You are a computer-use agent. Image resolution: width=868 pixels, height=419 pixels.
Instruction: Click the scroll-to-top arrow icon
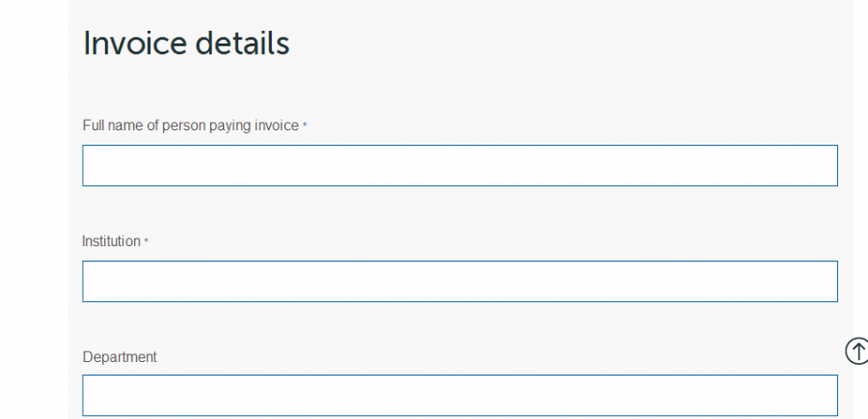tap(856, 351)
